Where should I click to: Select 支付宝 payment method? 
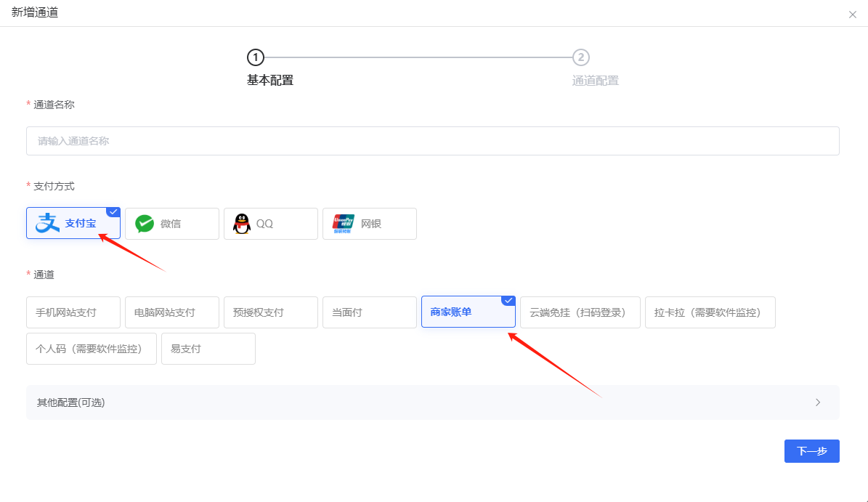(73, 223)
